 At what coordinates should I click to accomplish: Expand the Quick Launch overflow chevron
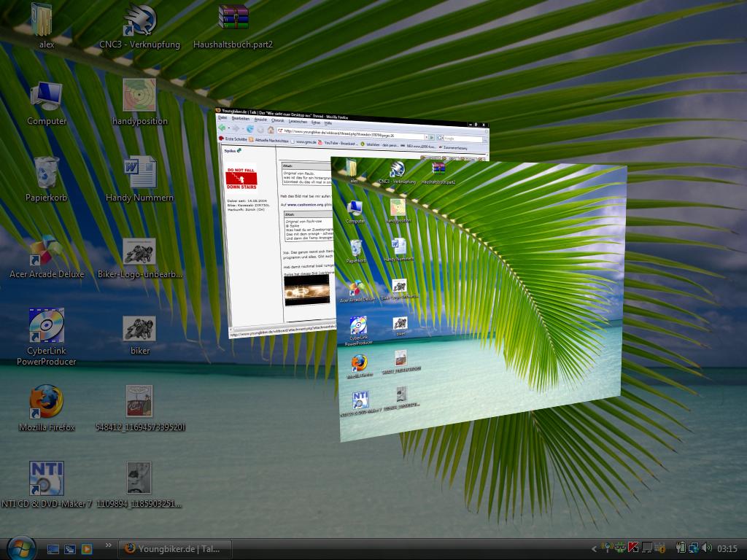(x=108, y=545)
